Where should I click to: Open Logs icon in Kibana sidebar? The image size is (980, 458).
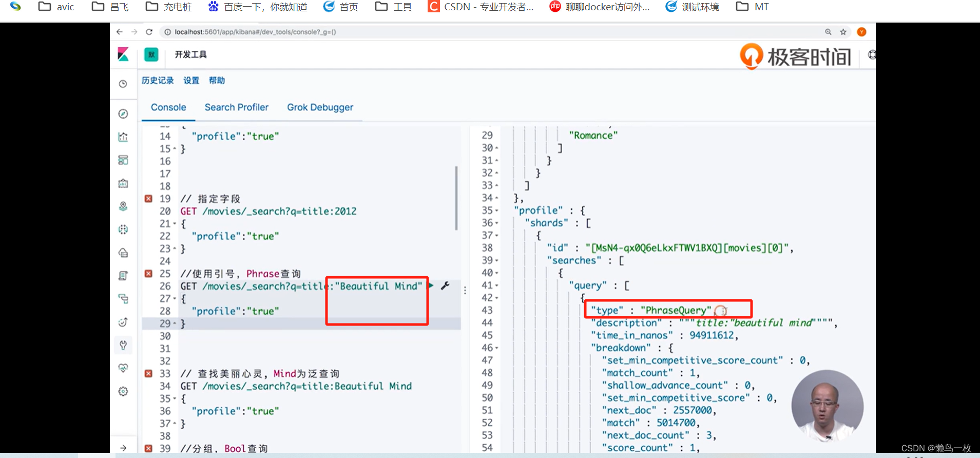point(123,276)
